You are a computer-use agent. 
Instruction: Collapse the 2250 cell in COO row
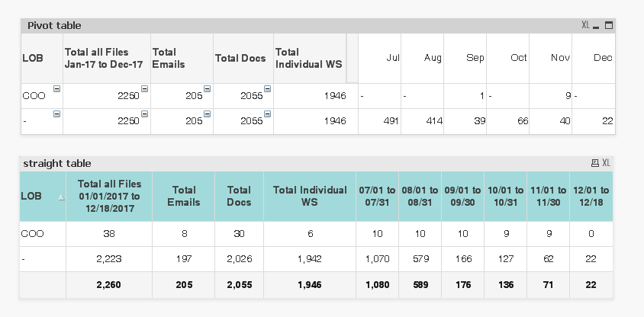pyautogui.click(x=145, y=90)
